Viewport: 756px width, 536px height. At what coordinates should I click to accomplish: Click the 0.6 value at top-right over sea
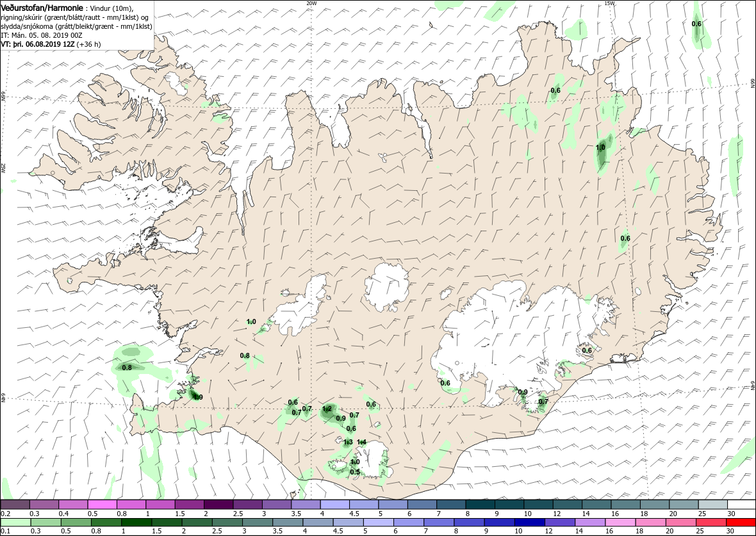(696, 24)
